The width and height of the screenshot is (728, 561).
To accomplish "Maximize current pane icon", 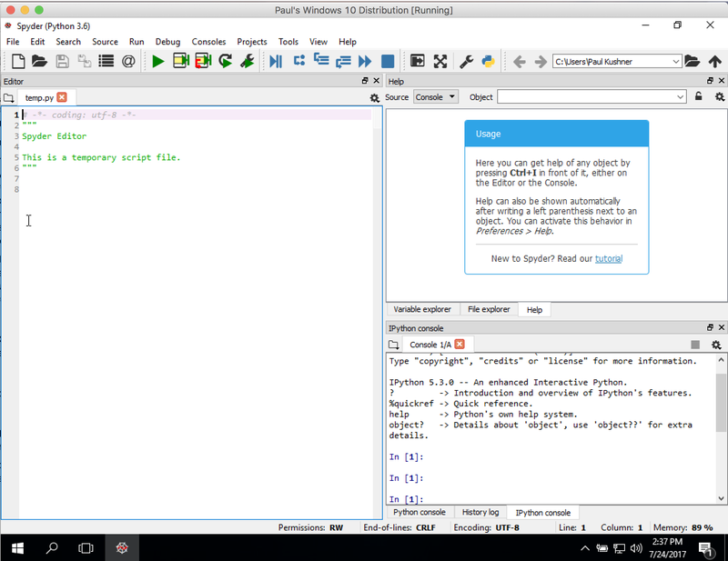I will [x=418, y=61].
